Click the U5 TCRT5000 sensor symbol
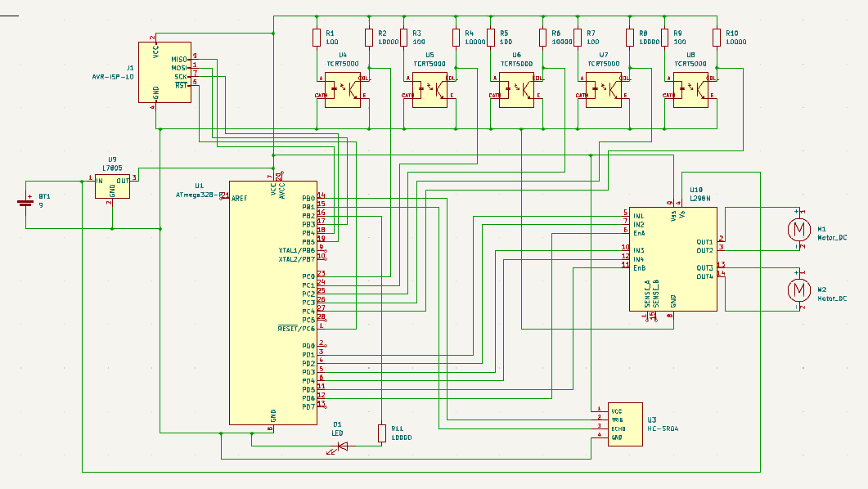Image resolution: width=868 pixels, height=489 pixels. [430, 90]
